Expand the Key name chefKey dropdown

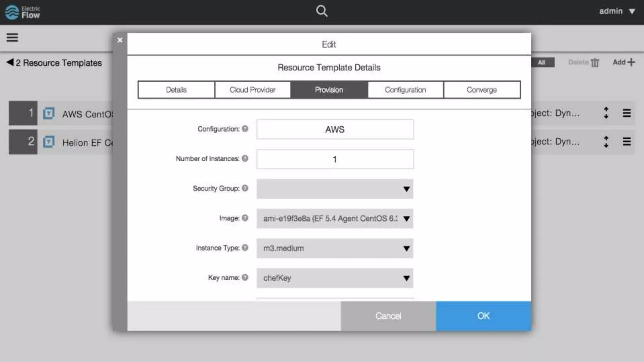coord(335,278)
